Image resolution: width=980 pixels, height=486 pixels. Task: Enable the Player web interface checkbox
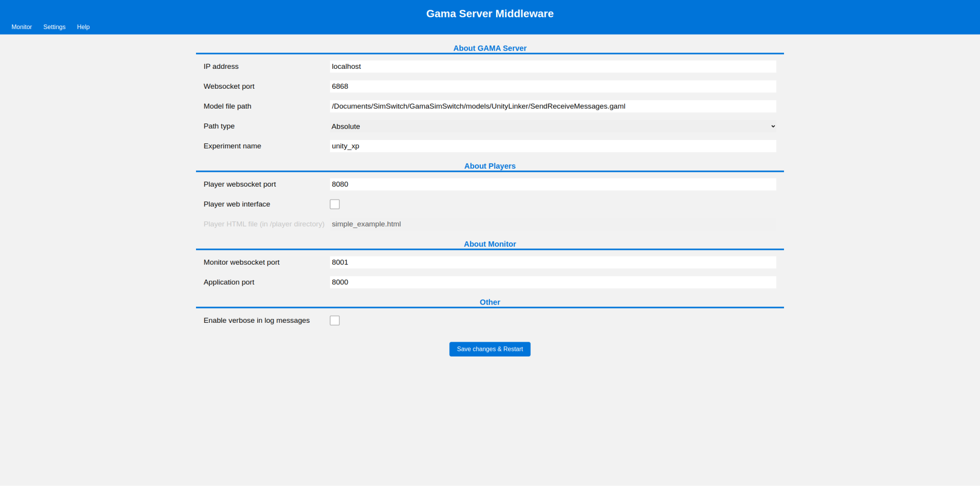tap(335, 204)
